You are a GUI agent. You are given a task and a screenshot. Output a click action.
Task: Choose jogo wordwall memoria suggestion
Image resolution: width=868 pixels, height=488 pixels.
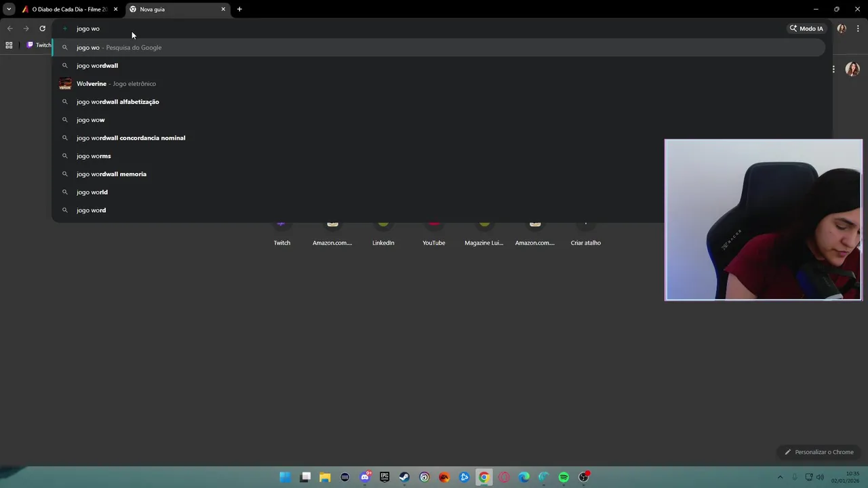coord(439,174)
